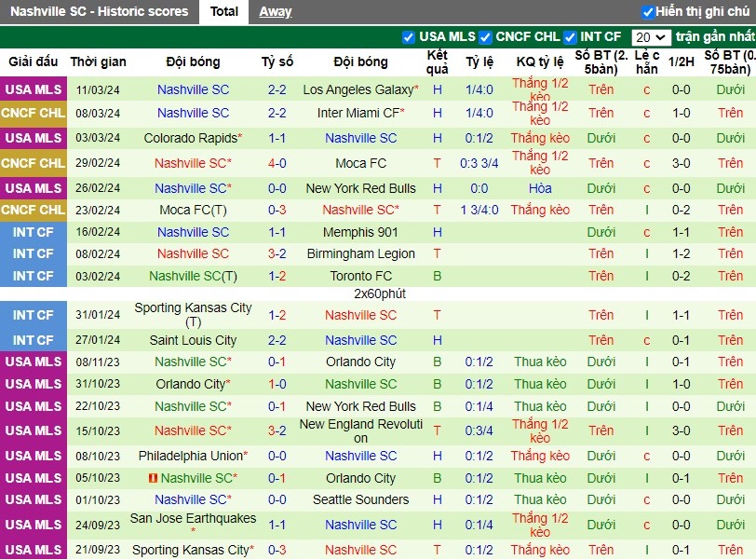This screenshot has height=560, width=756.
Task: Open the 20 recent matches dropdown
Action: (x=651, y=37)
